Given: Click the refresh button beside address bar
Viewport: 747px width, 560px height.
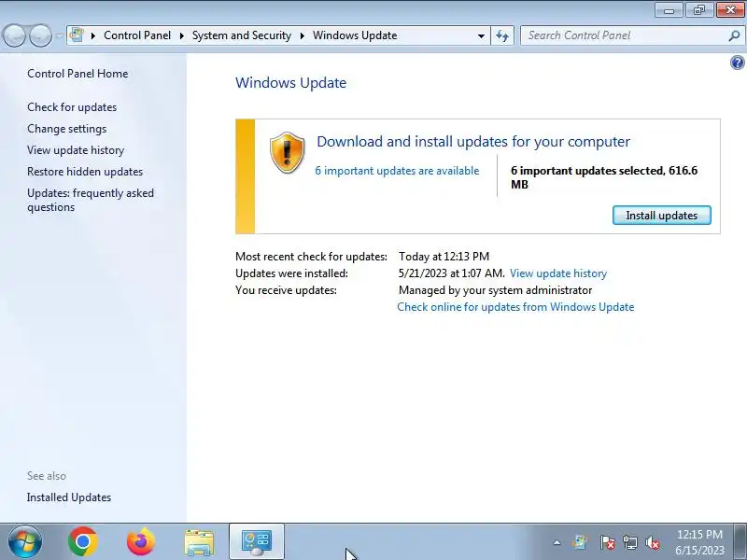Looking at the screenshot, I should [x=502, y=35].
